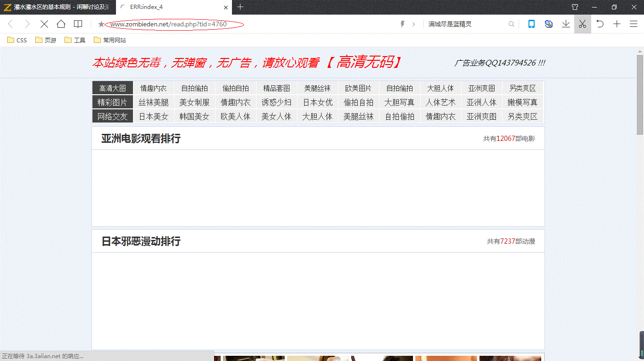644x361 pixels.
Task: Click the magnifier search icon
Action: coord(512,24)
